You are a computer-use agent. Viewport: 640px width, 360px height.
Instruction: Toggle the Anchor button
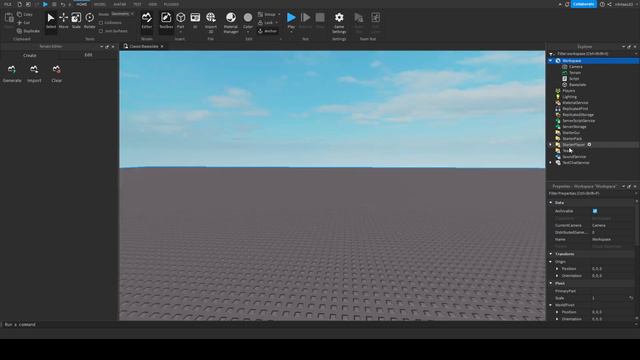268,31
